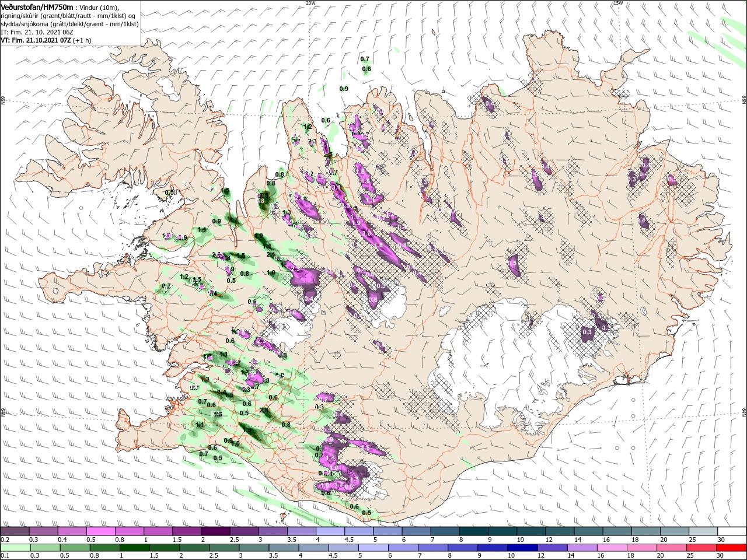
Task: Click the 15W longitude label at top
Action: tap(618, 3)
